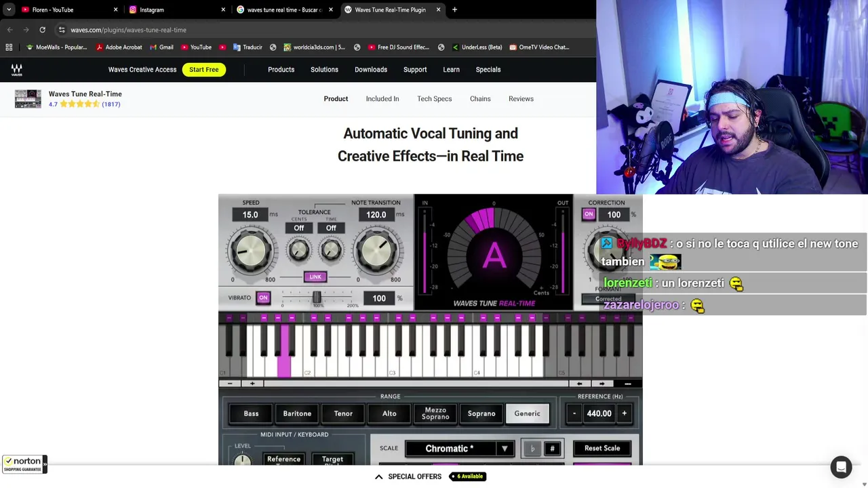The height and width of the screenshot is (488, 868).
Task: Open the Support menu
Action: (415, 70)
